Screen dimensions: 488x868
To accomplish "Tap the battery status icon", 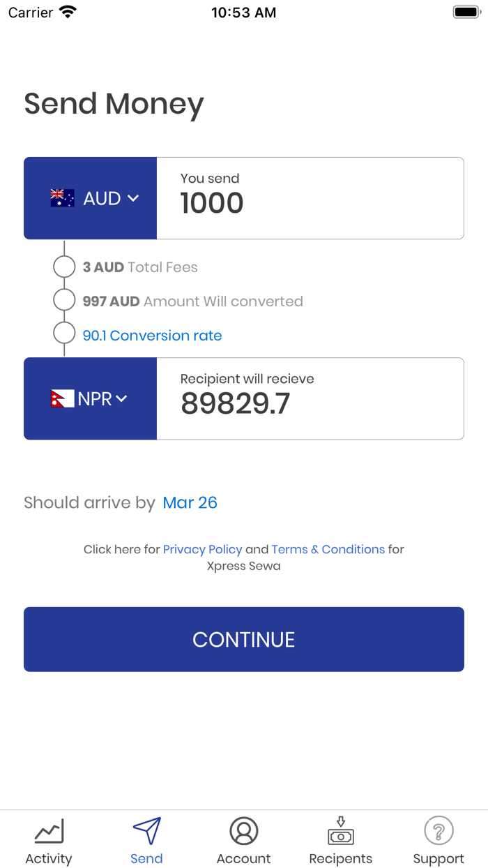I will (x=466, y=13).
